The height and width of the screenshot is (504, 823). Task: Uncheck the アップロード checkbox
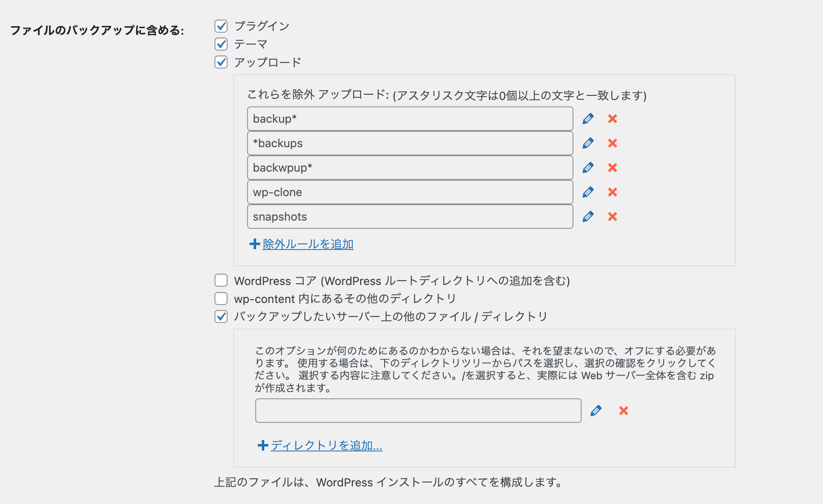point(221,62)
